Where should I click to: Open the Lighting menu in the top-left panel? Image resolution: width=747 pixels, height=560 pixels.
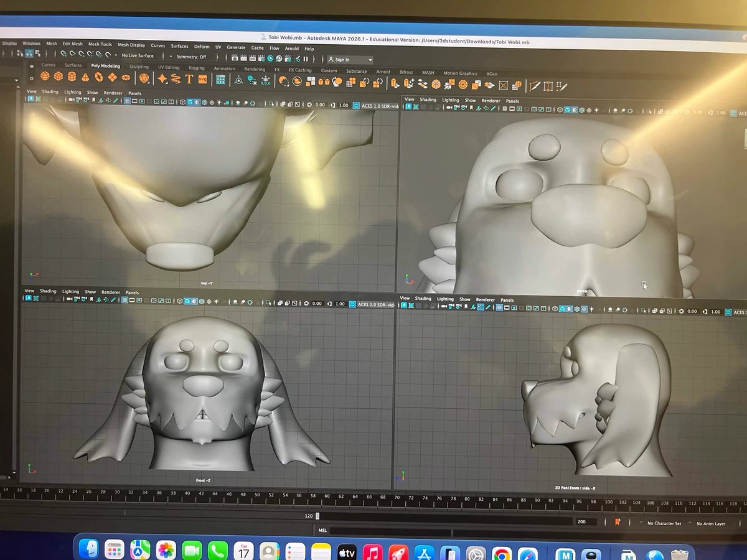[72, 92]
